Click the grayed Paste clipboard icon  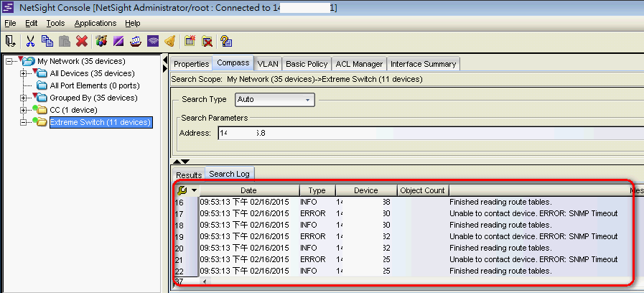coord(65,41)
